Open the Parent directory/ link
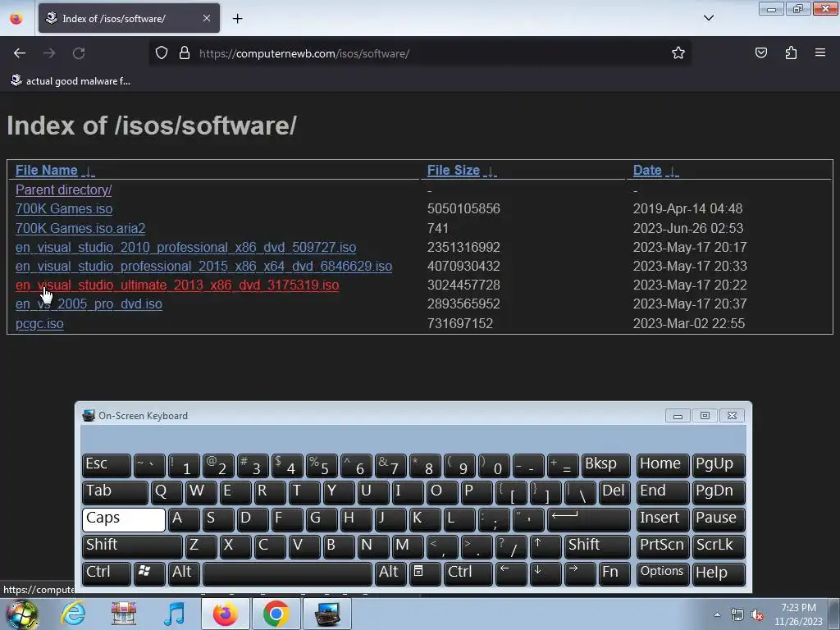The width and height of the screenshot is (840, 630). (x=63, y=189)
